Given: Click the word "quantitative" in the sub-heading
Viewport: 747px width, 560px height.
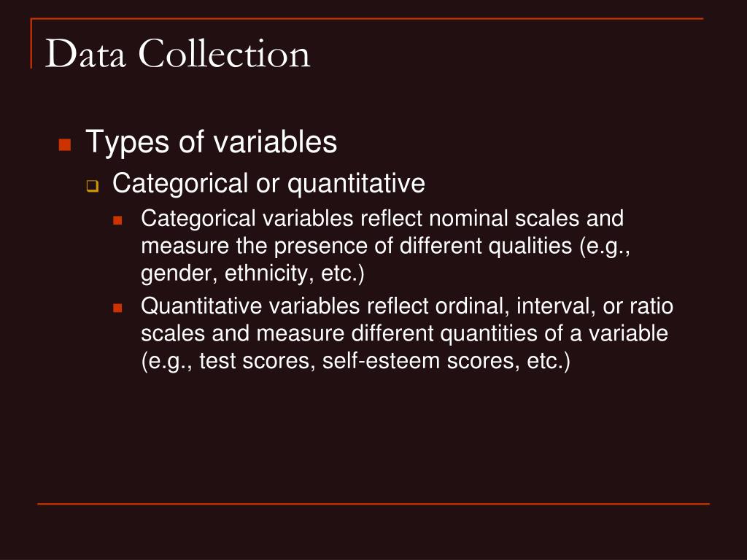Looking at the screenshot, I should coord(356,184).
